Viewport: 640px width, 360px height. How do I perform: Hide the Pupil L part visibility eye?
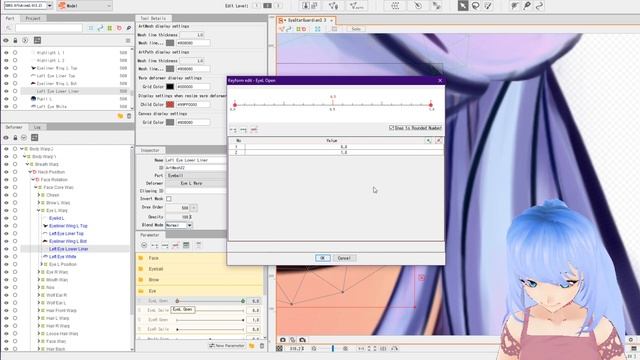point(6,99)
